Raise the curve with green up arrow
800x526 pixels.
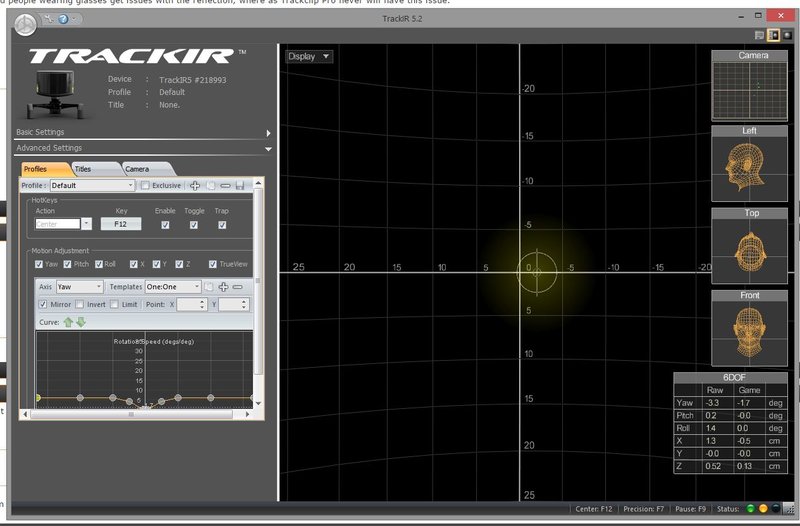(x=68, y=322)
